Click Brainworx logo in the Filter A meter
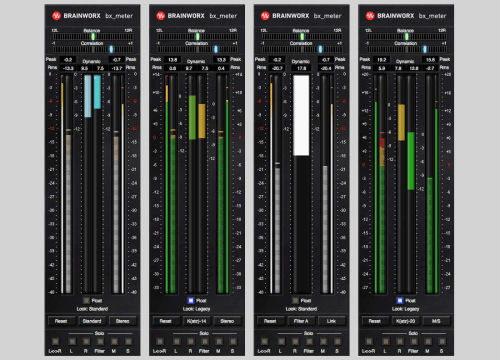This screenshot has width=500, height=360. [x=265, y=16]
